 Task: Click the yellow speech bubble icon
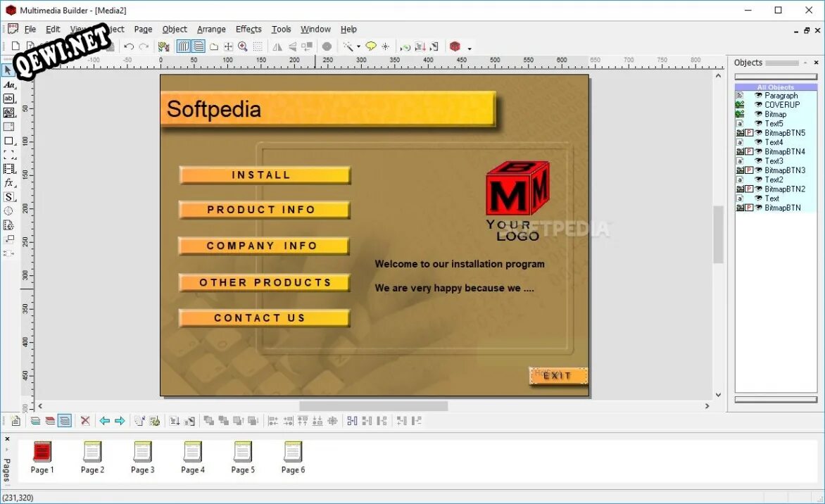pyautogui.click(x=371, y=47)
